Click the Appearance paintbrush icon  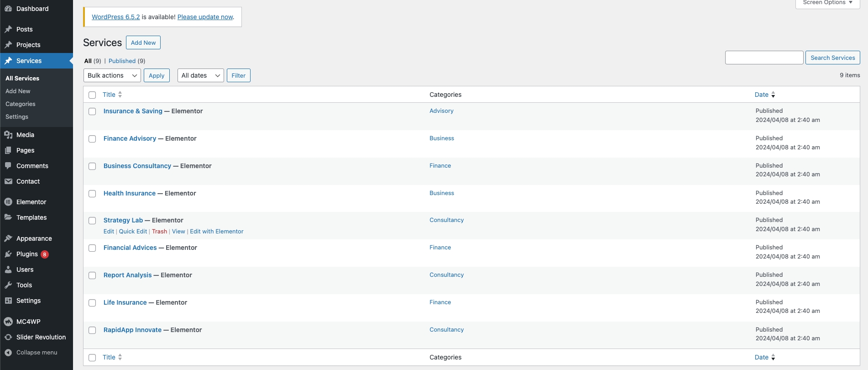tap(8, 238)
